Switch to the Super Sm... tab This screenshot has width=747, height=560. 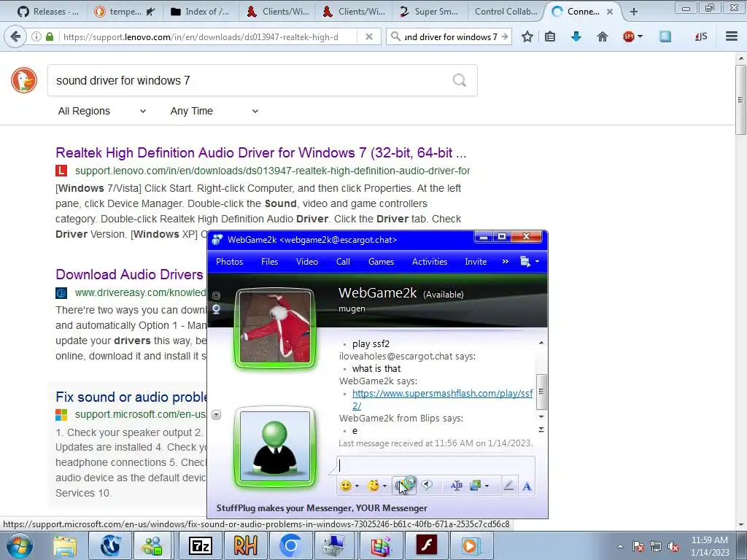[x=429, y=12]
